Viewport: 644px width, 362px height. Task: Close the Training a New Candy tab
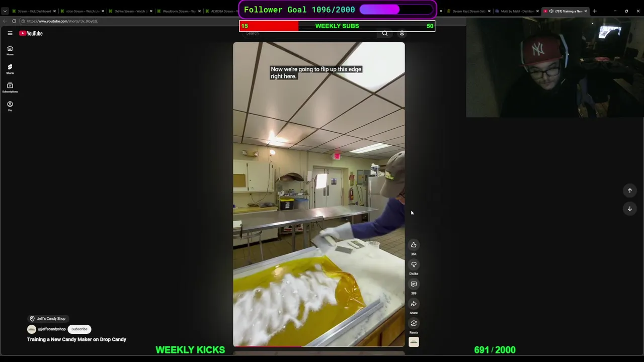[585, 11]
